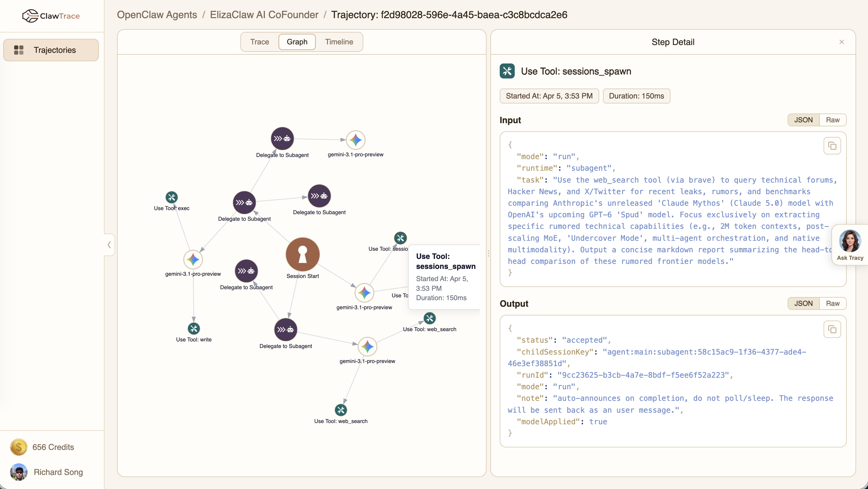Collapse the left sidebar with the chevron
This screenshot has height=489, width=868.
click(109, 245)
